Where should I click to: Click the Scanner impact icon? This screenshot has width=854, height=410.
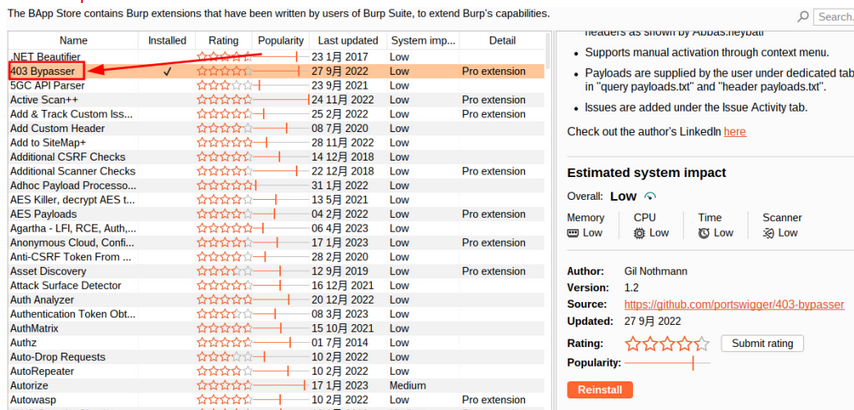pos(768,233)
